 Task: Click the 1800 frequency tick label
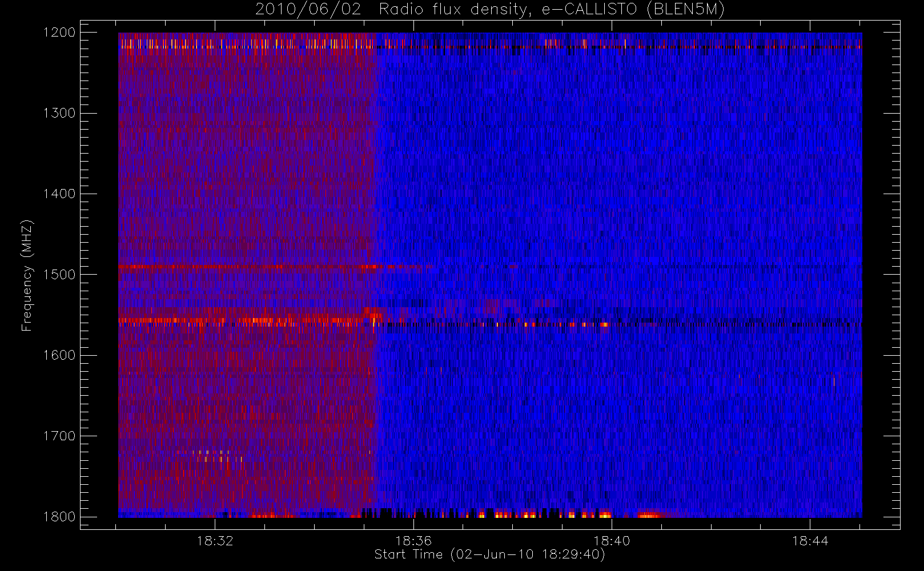(59, 517)
